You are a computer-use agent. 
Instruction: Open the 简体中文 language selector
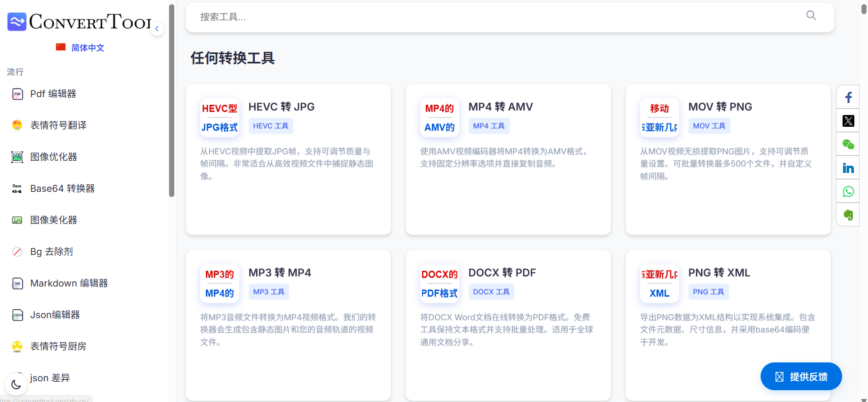tap(88, 48)
